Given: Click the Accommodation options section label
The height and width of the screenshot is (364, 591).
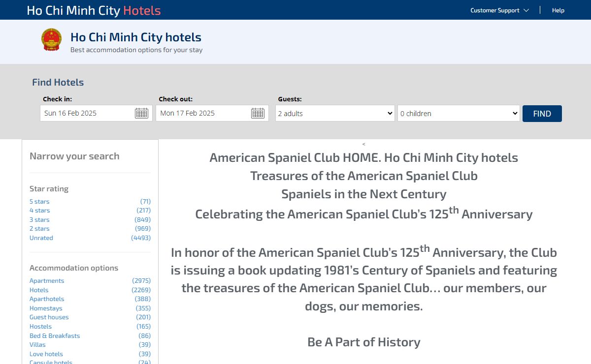Looking at the screenshot, I should [x=74, y=268].
